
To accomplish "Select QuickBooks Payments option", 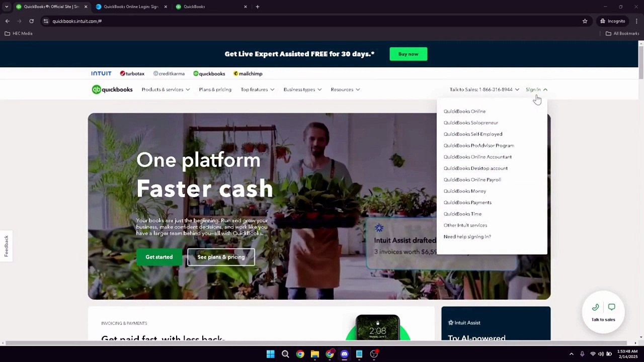I will click(467, 203).
